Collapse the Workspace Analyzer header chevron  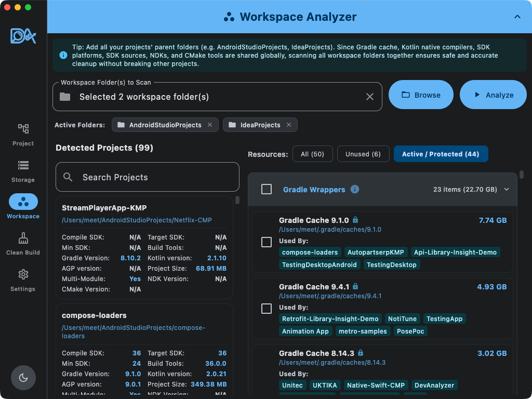[x=517, y=17]
